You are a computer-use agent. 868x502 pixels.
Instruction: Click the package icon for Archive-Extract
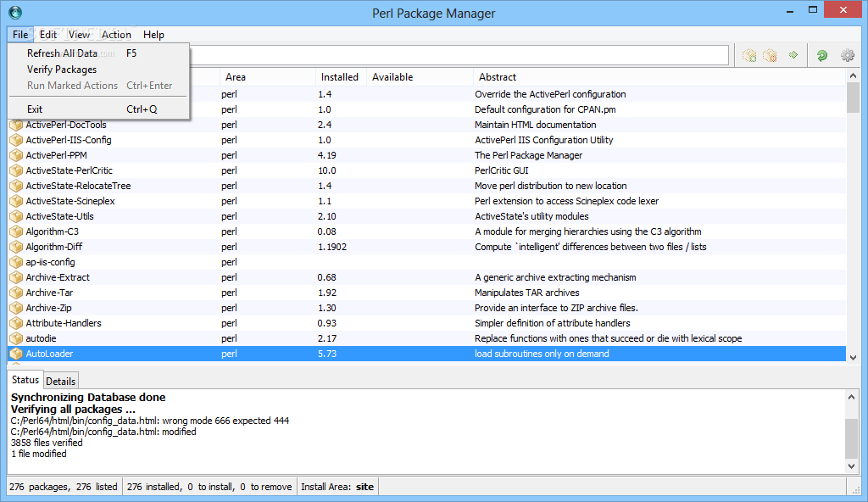click(16, 277)
